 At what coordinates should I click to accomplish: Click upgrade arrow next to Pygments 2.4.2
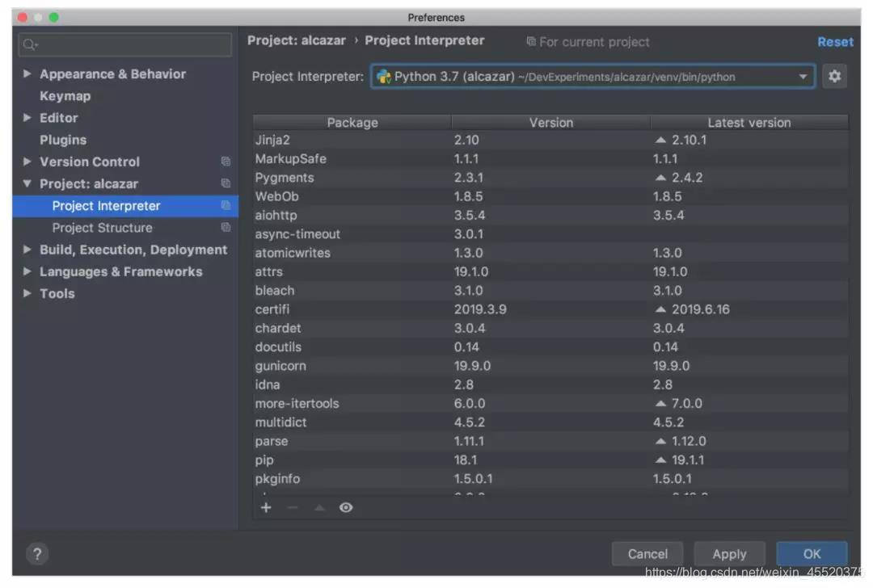[660, 178]
